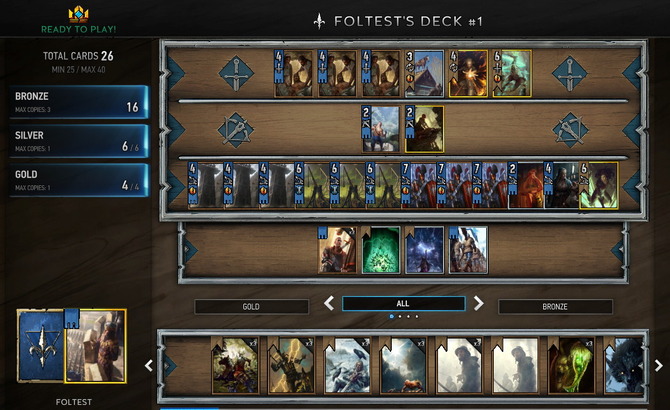Click the right ranged row crossbow icon
Viewport: 670px width, 410px height.
(570, 130)
